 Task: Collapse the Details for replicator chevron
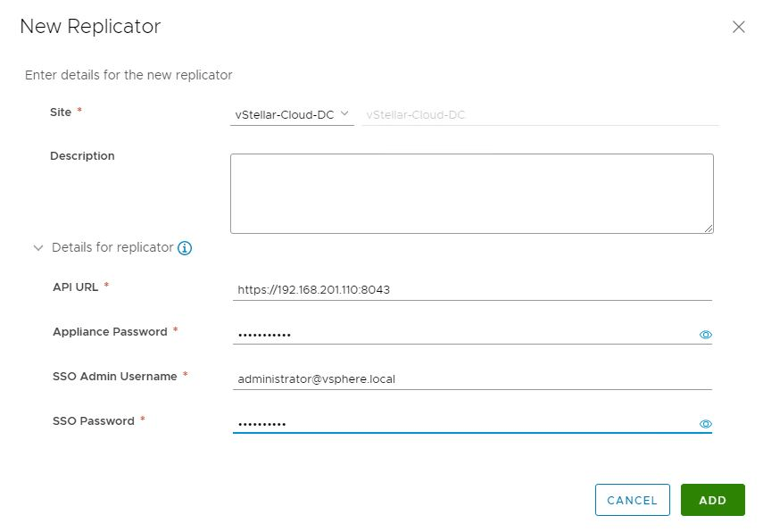(x=38, y=248)
